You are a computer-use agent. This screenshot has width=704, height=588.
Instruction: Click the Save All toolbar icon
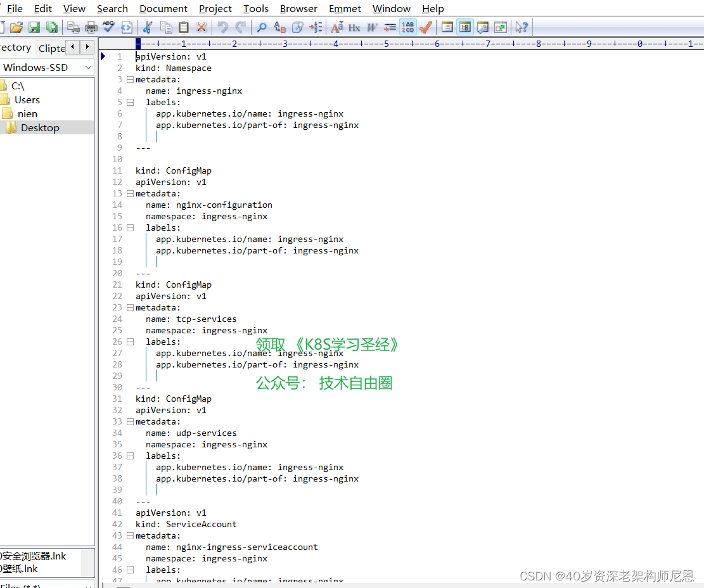pos(52,27)
